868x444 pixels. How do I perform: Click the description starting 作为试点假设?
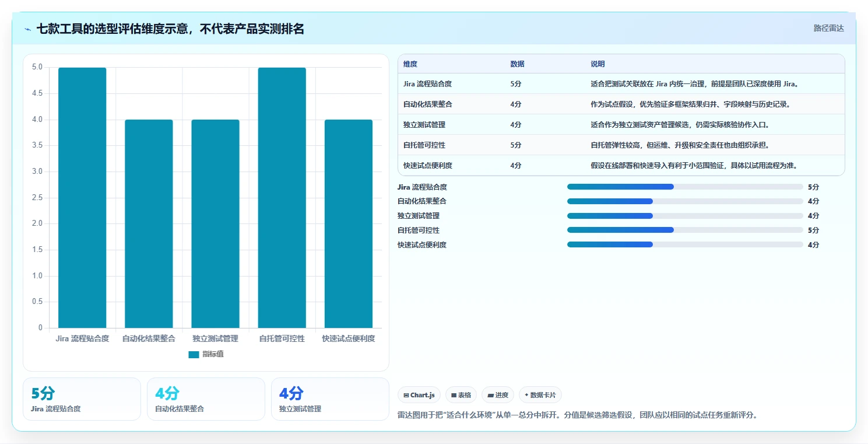[690, 104]
